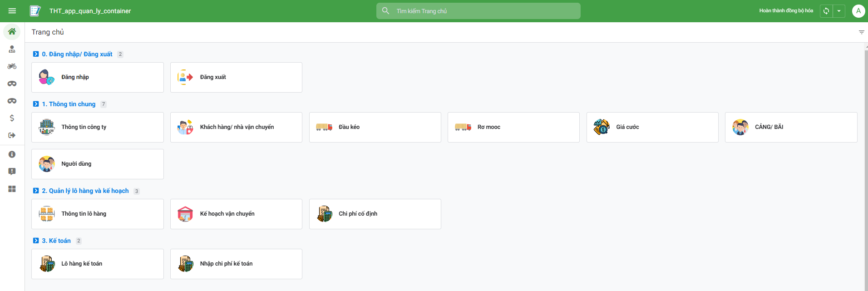The image size is (868, 291).
Task: Collapse the '0. Đăng nhập/ Đăng xuất' section
Action: click(x=36, y=54)
